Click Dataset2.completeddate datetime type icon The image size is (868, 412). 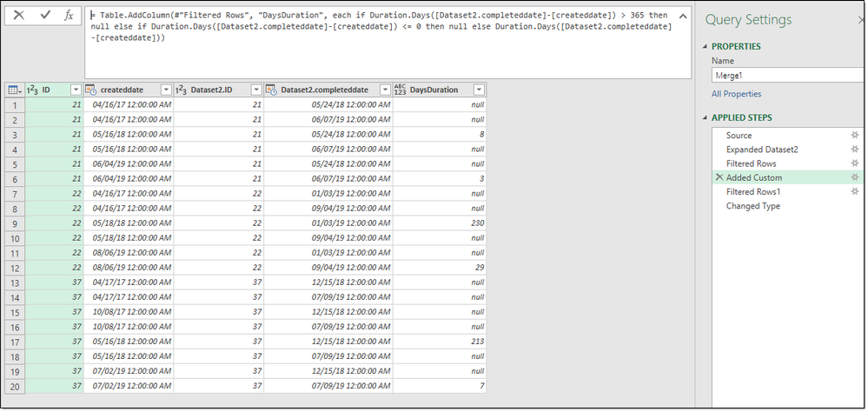tap(271, 90)
